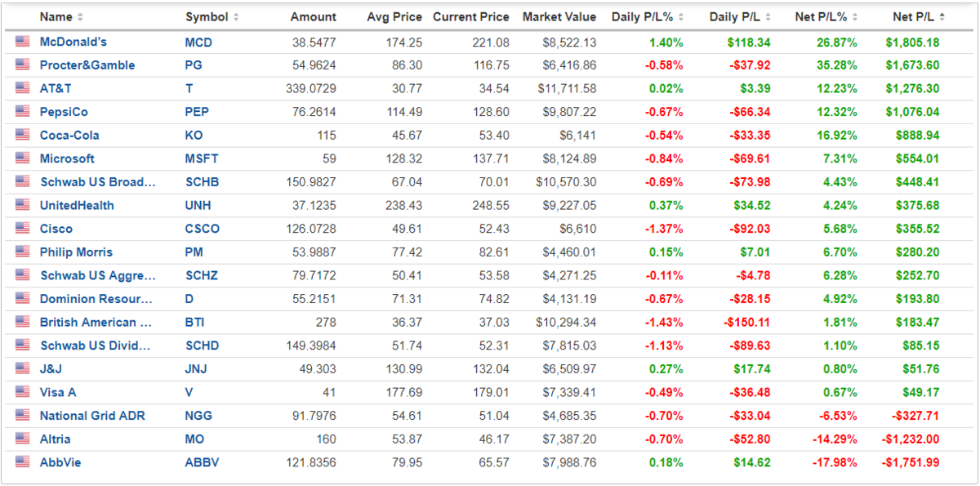Click the MCD ticker symbol
Viewport: 980px width, 486px height.
pos(199,42)
